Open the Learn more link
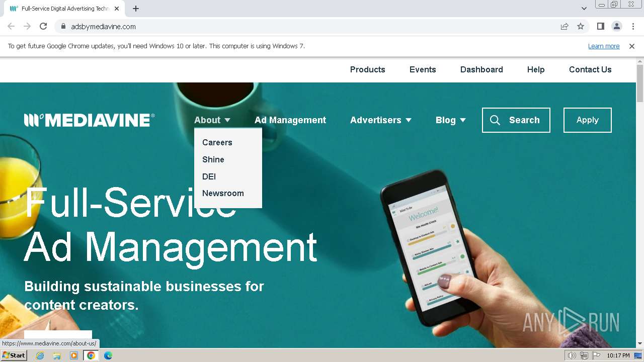This screenshot has height=362, width=644. pyautogui.click(x=604, y=46)
